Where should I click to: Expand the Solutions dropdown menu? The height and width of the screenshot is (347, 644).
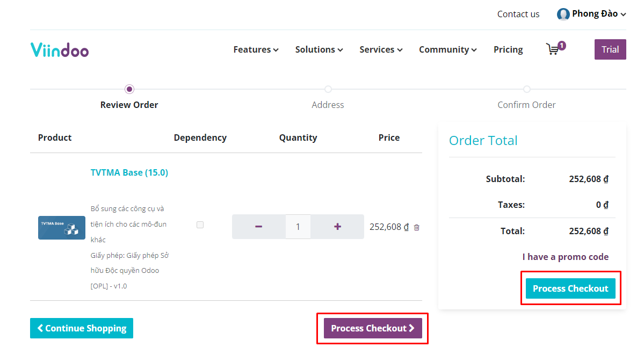(x=319, y=49)
